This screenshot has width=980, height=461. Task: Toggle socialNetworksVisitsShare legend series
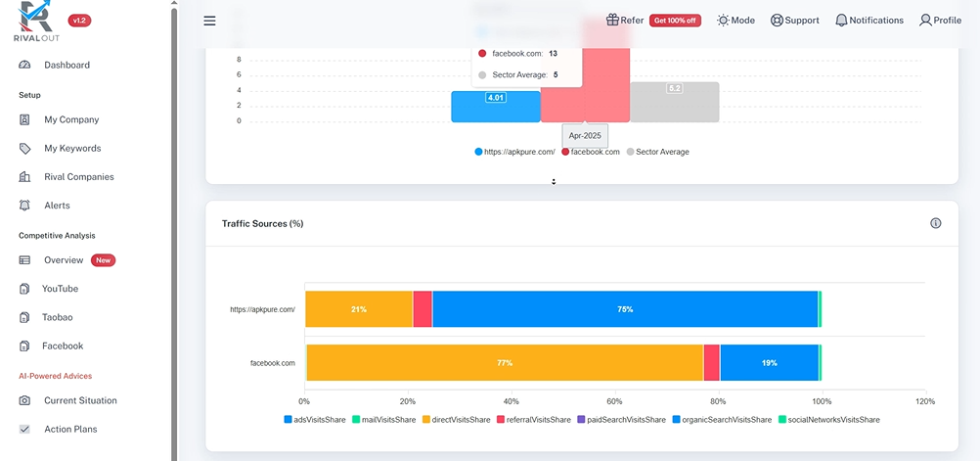coord(828,420)
